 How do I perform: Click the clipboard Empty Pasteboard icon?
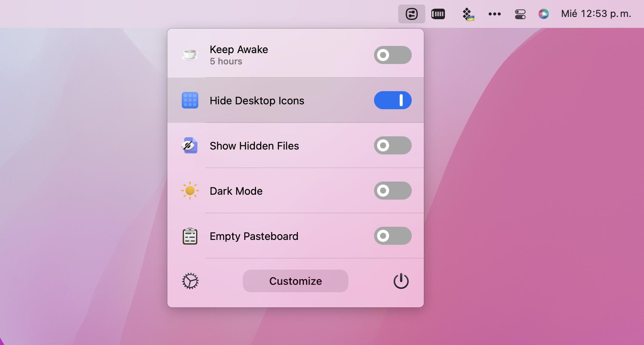pyautogui.click(x=190, y=236)
